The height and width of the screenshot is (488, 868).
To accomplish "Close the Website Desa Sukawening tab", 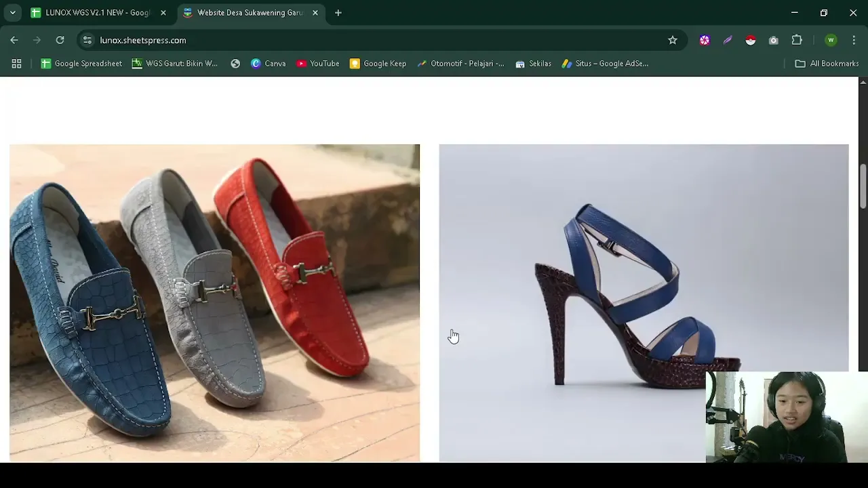I will pos(315,13).
